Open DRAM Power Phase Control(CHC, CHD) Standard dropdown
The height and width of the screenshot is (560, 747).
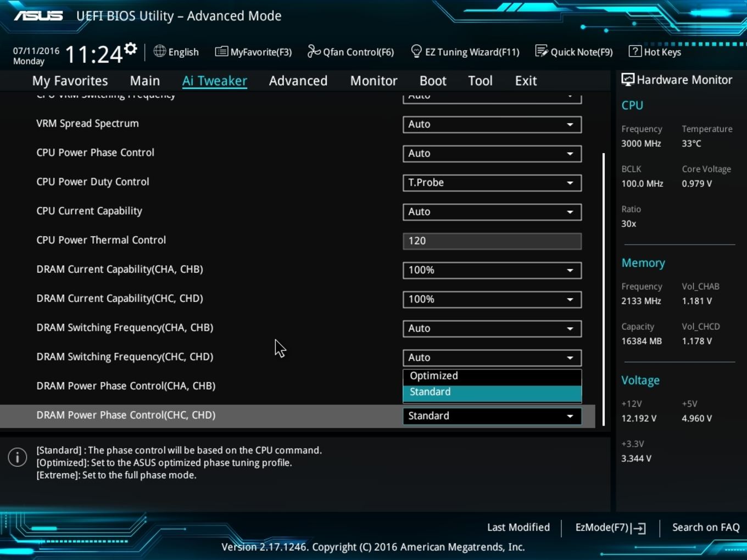(x=492, y=416)
